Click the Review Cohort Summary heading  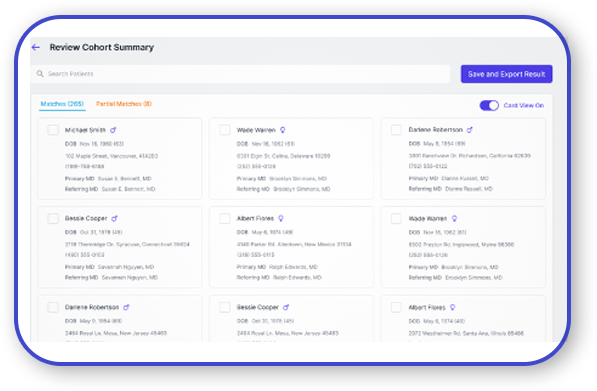point(102,47)
